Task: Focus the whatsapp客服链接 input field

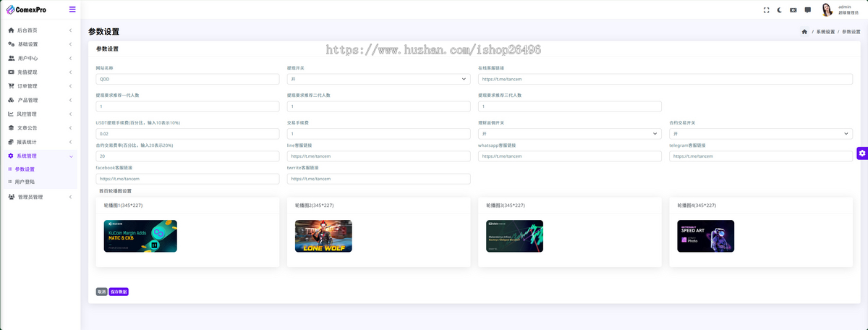Action: click(569, 156)
